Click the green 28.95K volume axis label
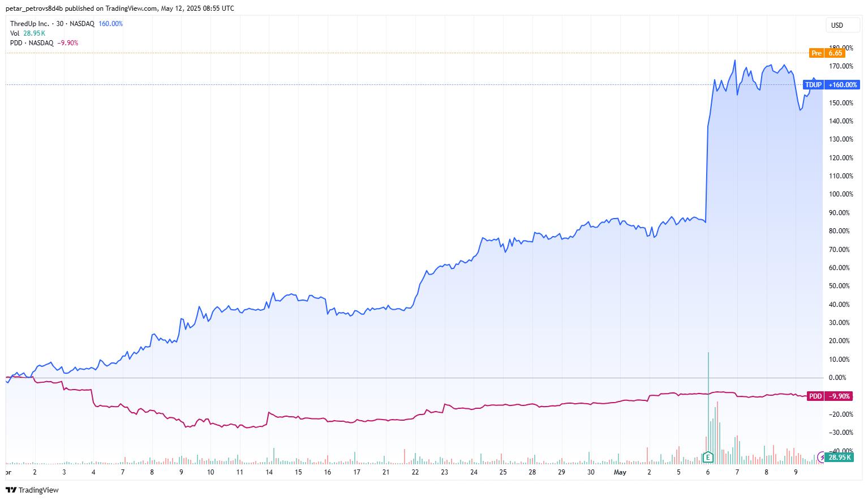The image size is (868, 500). pyautogui.click(x=840, y=457)
